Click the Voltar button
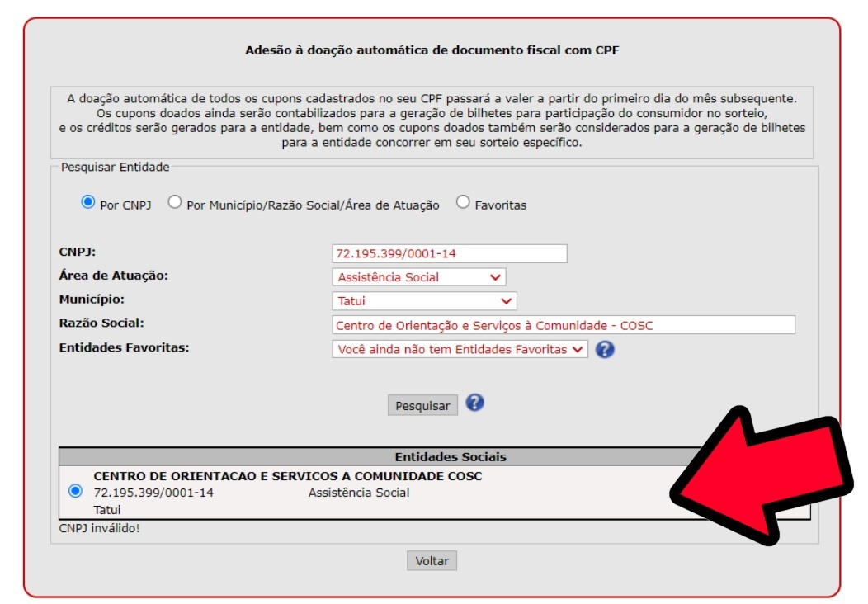 pyautogui.click(x=432, y=561)
